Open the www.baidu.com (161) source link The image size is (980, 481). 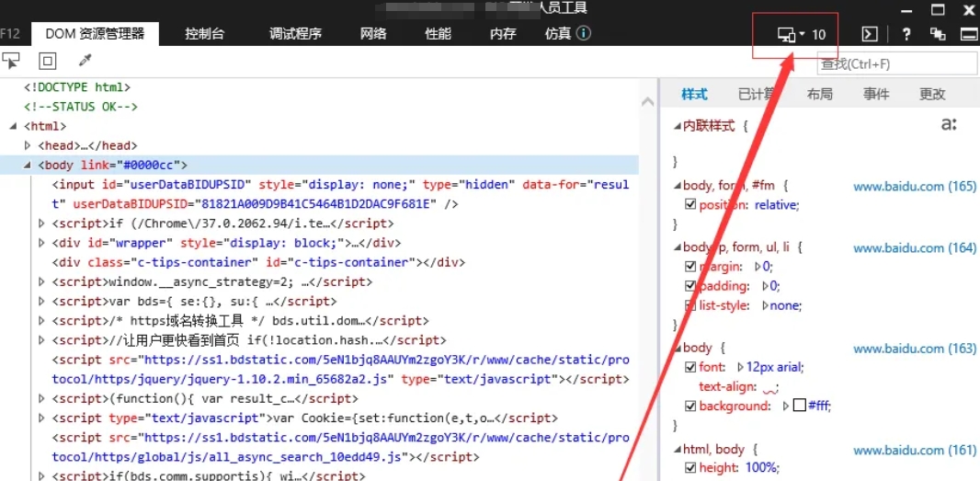(915, 449)
